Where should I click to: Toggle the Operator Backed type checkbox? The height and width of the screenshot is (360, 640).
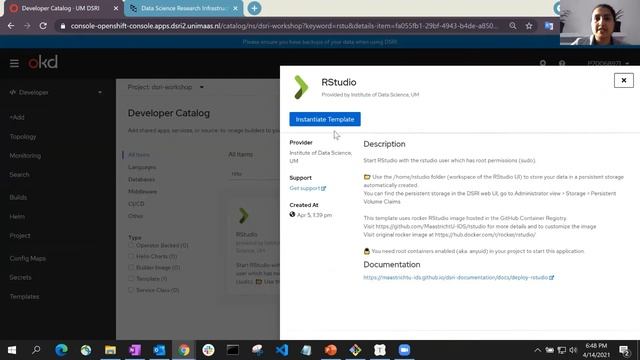tap(131, 245)
